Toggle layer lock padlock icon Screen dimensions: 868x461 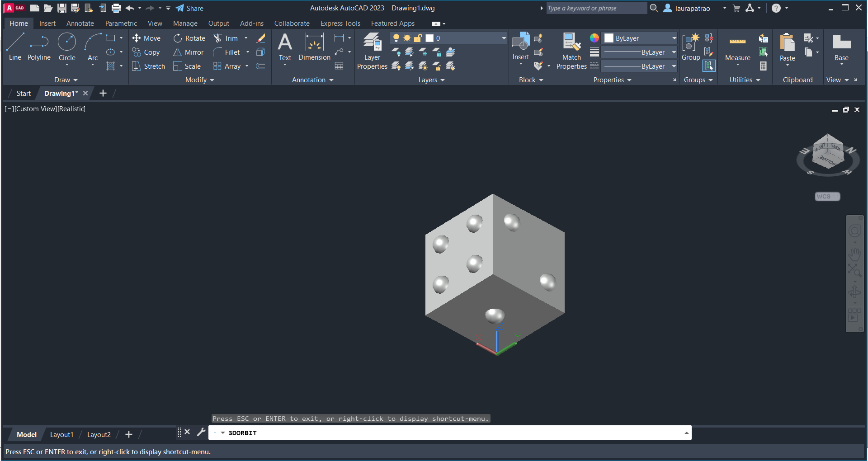pos(418,38)
